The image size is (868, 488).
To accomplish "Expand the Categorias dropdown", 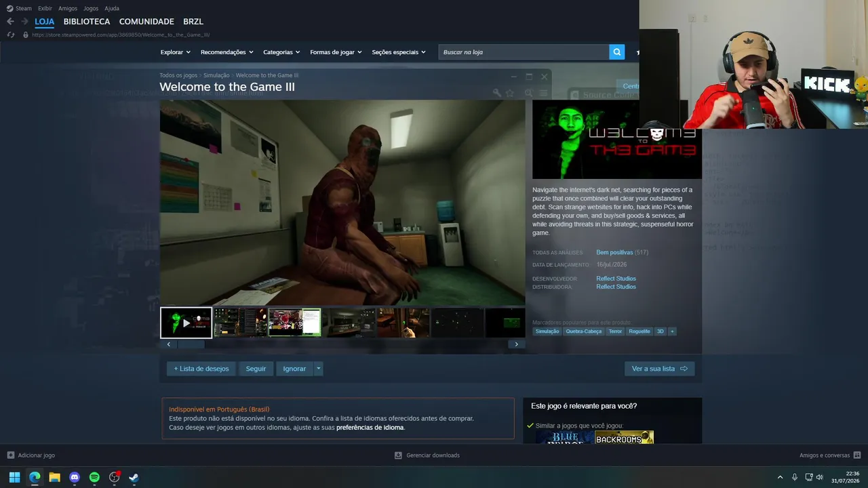I will 281,52.
